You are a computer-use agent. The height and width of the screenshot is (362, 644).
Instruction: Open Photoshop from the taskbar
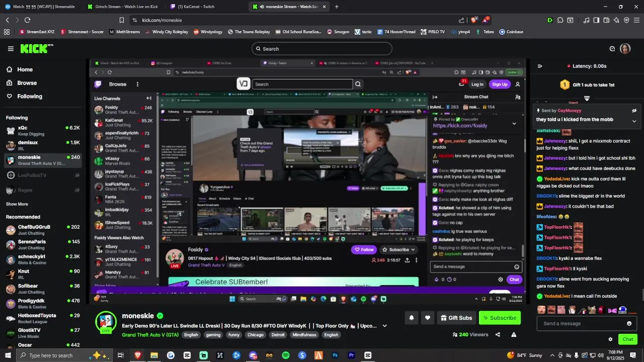335,355
